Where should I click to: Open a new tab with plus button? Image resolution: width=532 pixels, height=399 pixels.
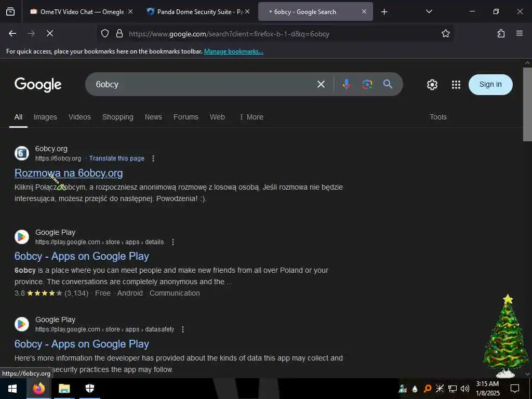384,12
